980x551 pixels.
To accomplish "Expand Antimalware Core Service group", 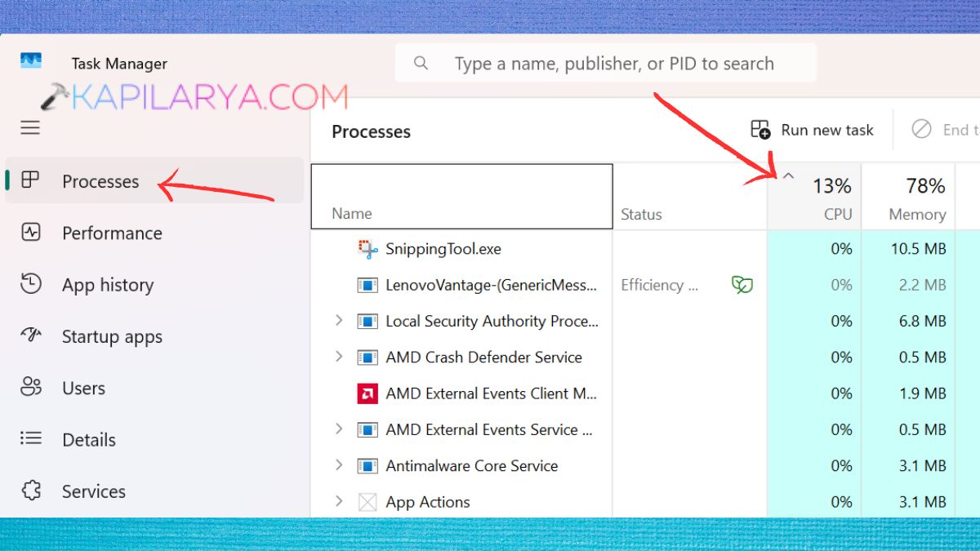I will [339, 465].
